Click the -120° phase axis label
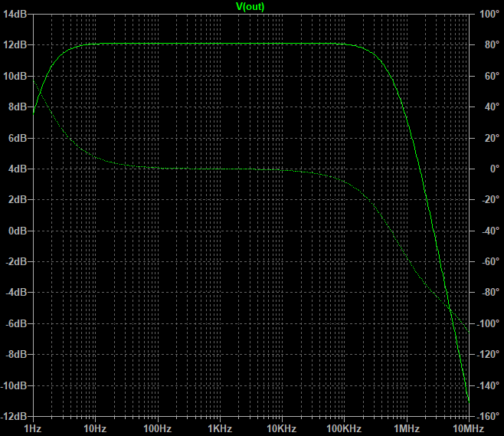 pos(488,354)
